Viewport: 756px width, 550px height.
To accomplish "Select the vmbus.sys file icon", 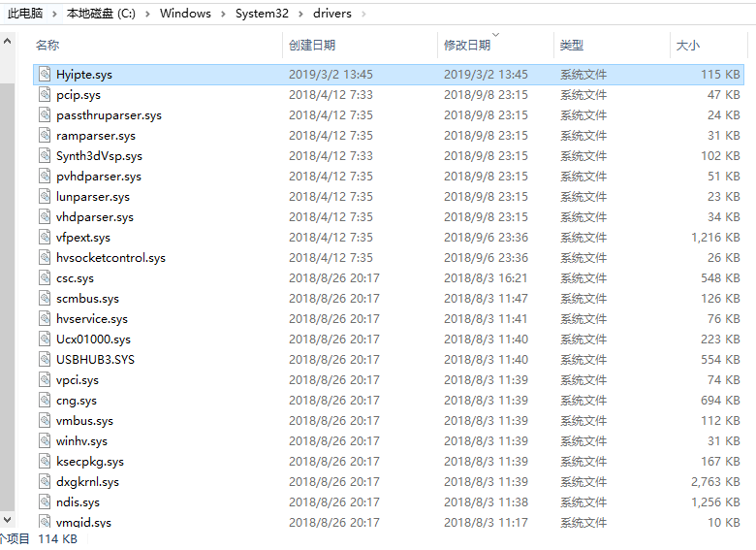I will coord(45,420).
